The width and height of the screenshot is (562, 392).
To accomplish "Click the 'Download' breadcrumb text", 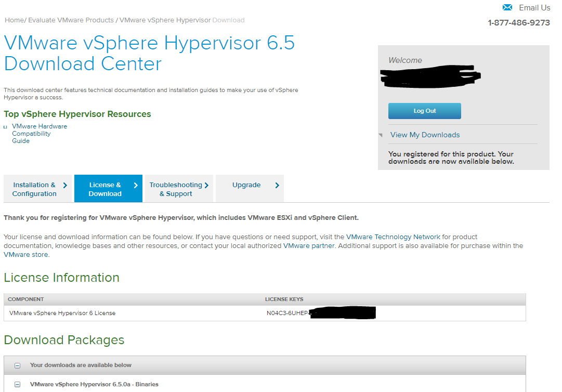I will [228, 20].
